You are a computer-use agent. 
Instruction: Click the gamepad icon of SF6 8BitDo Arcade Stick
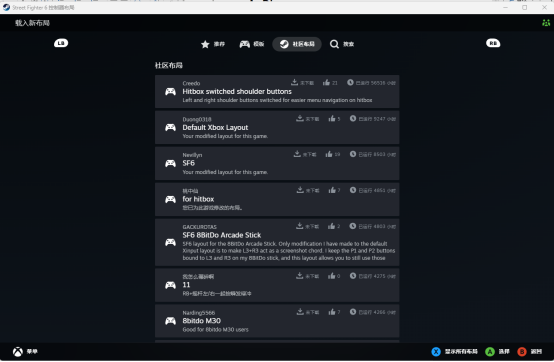170,242
